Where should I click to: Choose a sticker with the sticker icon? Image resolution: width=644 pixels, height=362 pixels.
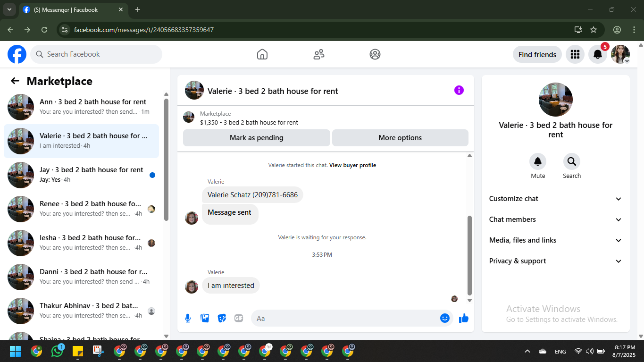[222, 318]
